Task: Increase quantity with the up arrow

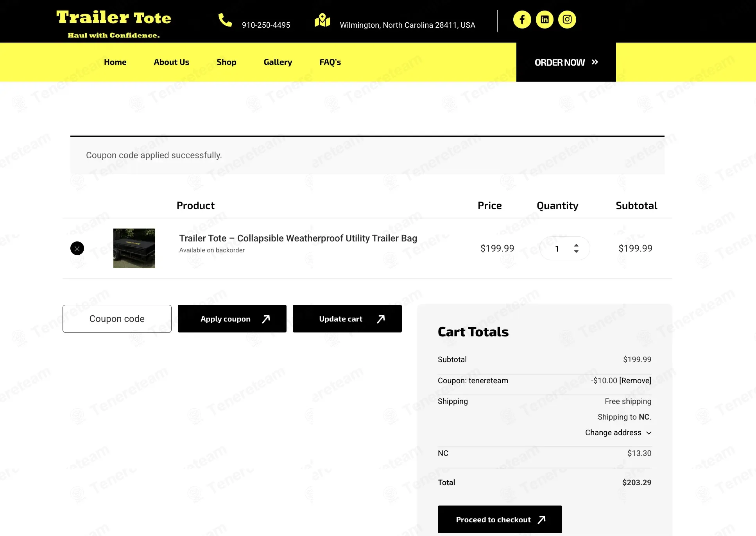Action: [576, 245]
